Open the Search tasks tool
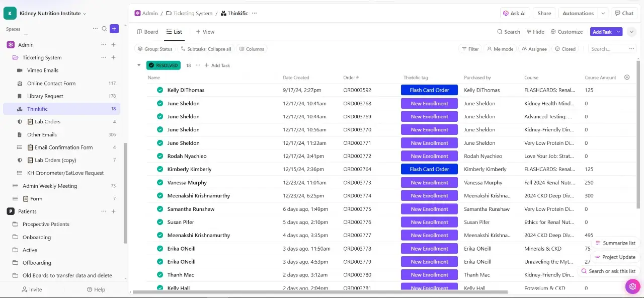The height and width of the screenshot is (298, 644). click(509, 32)
